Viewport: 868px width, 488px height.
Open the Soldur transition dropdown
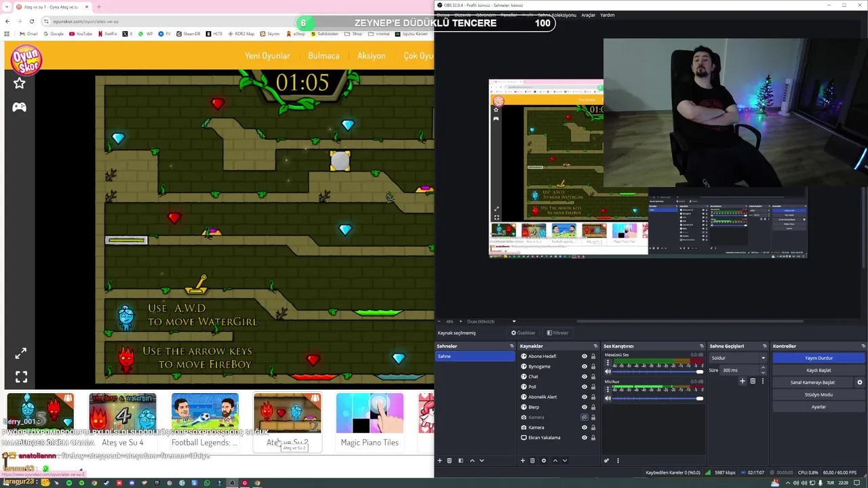coord(738,358)
